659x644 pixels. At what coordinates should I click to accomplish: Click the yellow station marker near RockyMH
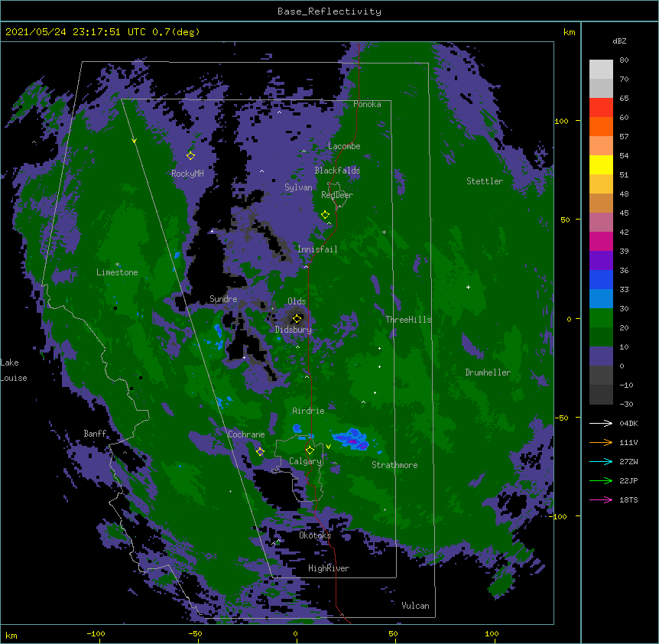pyautogui.click(x=190, y=155)
